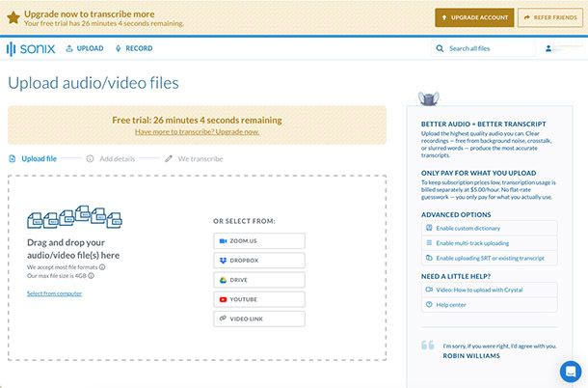This screenshot has width=588, height=388.
Task: Click the search magnifier icon
Action: (x=440, y=48)
